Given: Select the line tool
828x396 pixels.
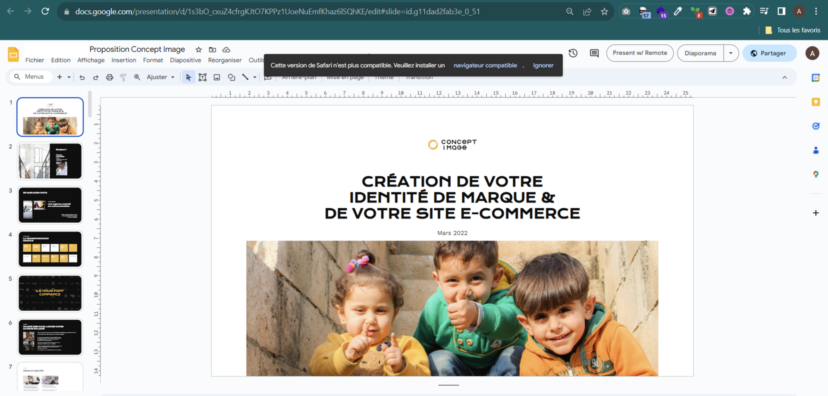Looking at the screenshot, I should tap(245, 77).
